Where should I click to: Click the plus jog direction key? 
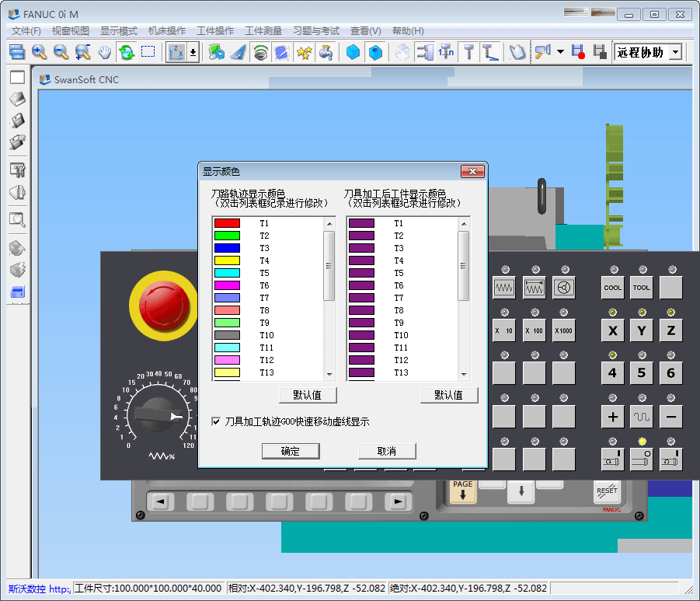[612, 417]
